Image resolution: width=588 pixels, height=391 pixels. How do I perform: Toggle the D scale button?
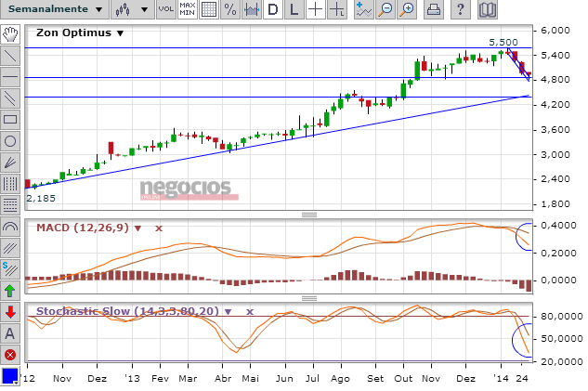pos(272,9)
